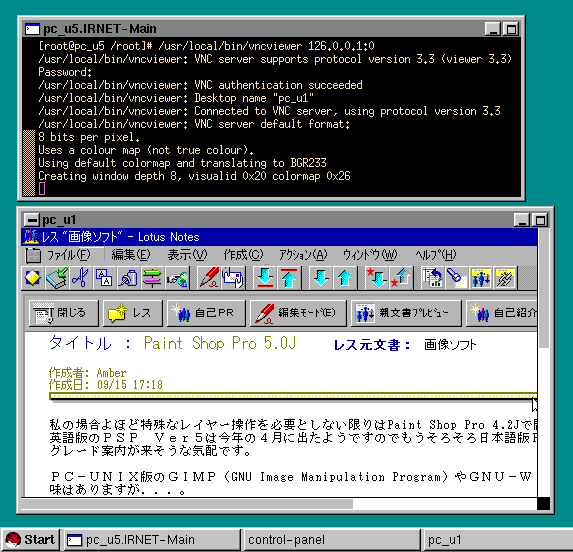Click the Lotus Notes title bar icon
573x552 pixels.
tap(31, 237)
